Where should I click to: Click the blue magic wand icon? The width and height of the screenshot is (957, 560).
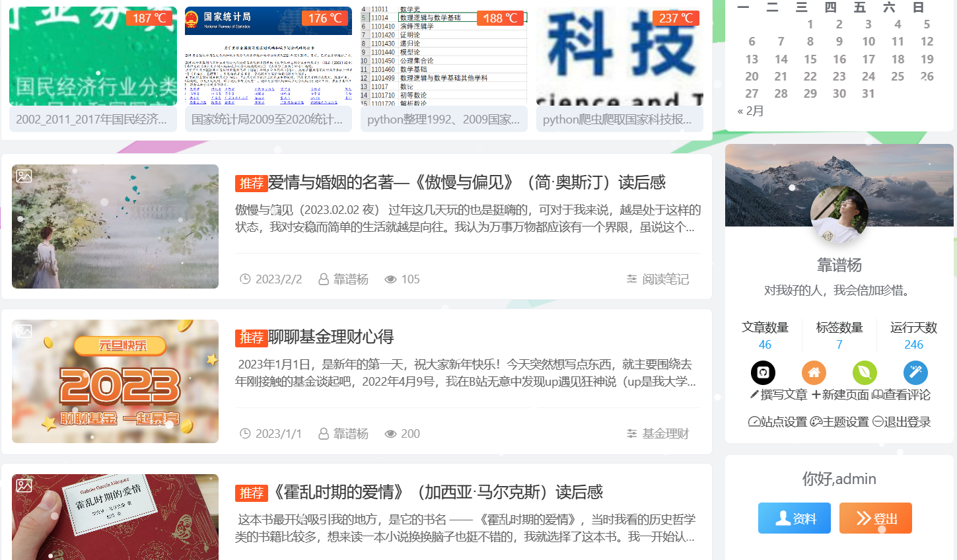pyautogui.click(x=915, y=372)
